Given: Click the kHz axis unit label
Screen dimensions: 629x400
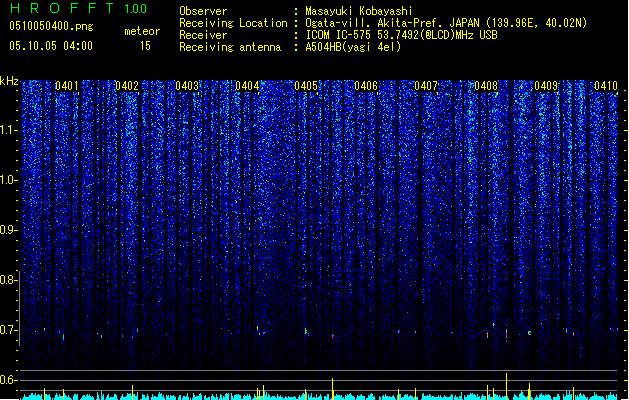Looking at the screenshot, I should (9, 81).
